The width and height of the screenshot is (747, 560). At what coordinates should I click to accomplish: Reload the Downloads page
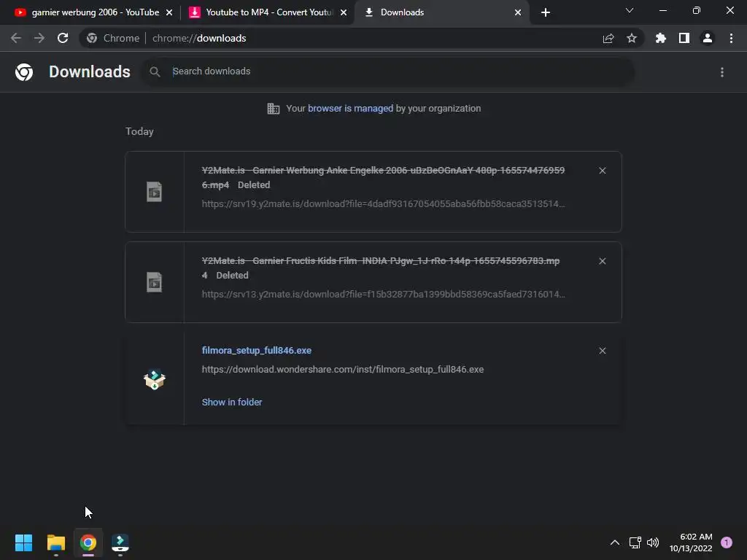(63, 38)
